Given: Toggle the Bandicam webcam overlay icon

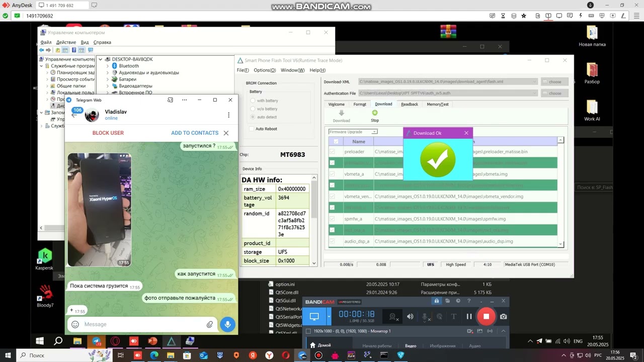Looking at the screenshot, I should 393,316.
